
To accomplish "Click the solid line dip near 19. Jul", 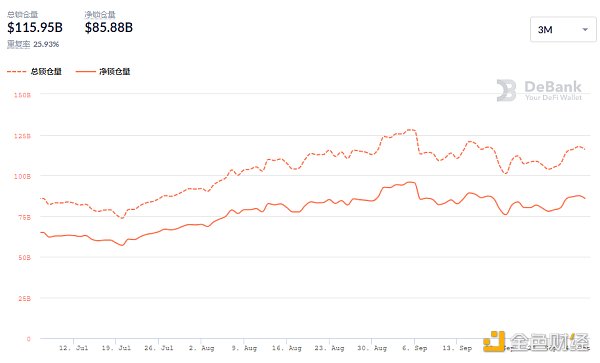I will tap(122, 245).
